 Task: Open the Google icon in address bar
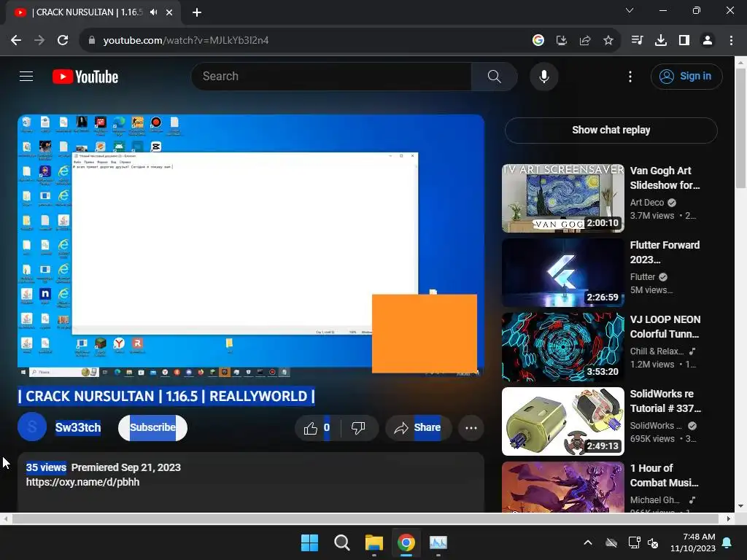(x=538, y=41)
